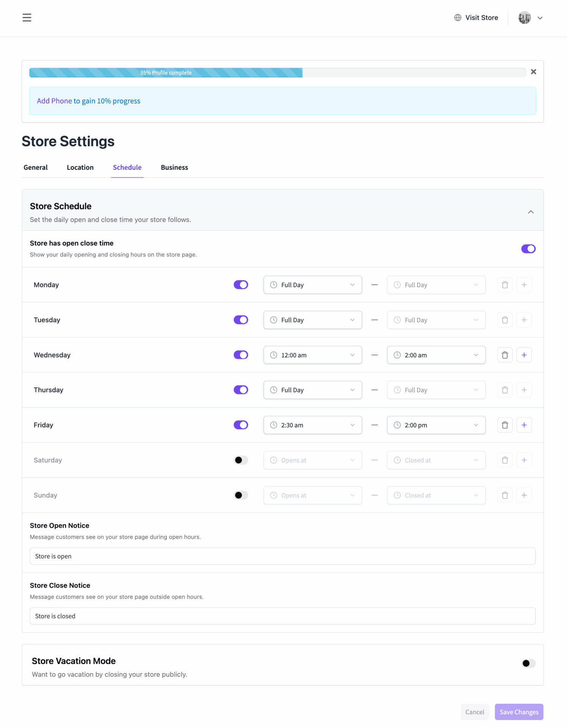Click the Add Phone link
This screenshot has height=728, width=567.
tap(55, 101)
